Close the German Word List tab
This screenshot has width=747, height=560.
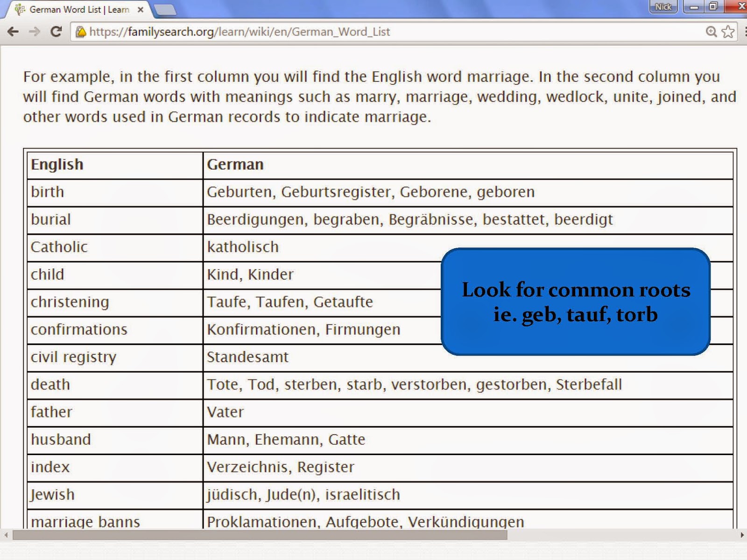point(140,9)
